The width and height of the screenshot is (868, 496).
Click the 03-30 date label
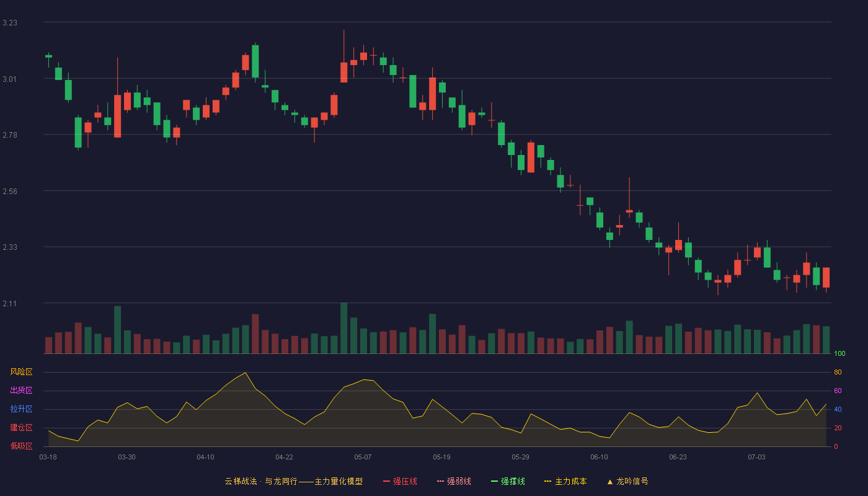coord(126,457)
